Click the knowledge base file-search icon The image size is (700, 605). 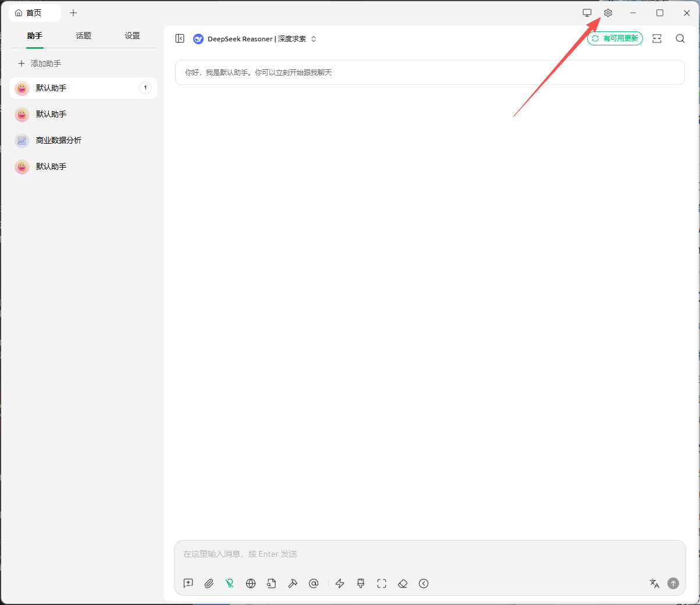click(x=272, y=583)
